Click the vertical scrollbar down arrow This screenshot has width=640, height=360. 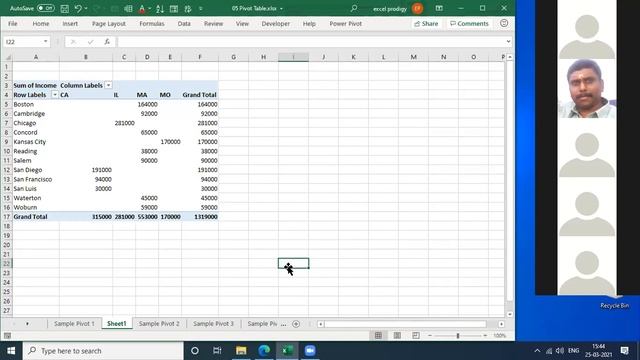510,314
